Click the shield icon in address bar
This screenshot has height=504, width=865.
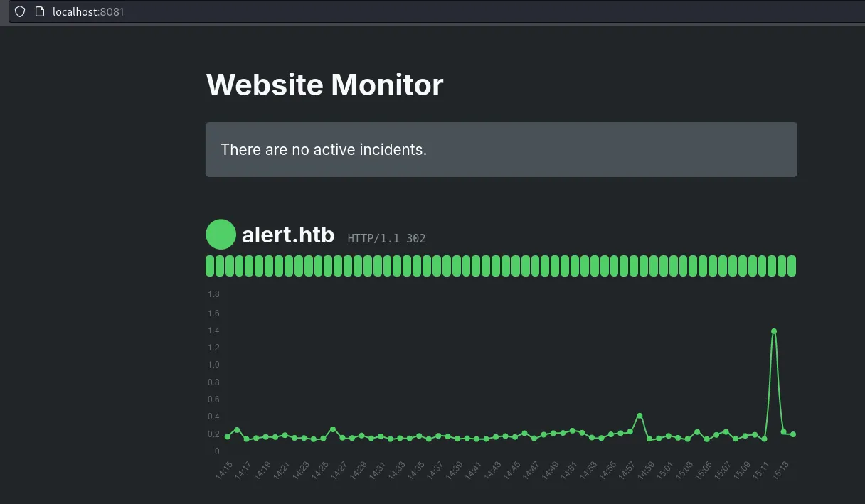20,11
